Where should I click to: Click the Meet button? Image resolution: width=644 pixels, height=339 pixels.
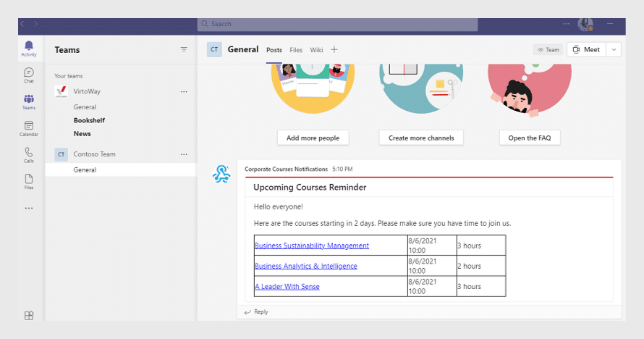point(587,50)
